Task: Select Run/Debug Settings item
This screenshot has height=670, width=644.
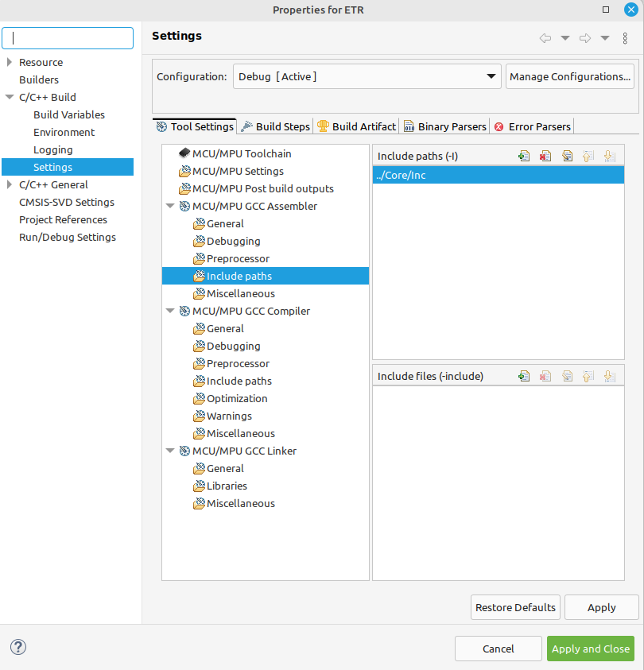Action: click(68, 237)
